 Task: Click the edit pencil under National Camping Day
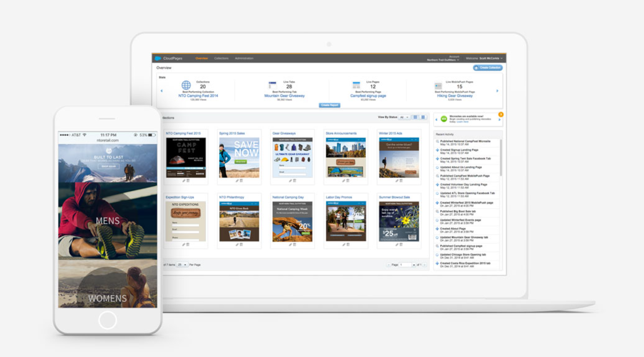(290, 244)
